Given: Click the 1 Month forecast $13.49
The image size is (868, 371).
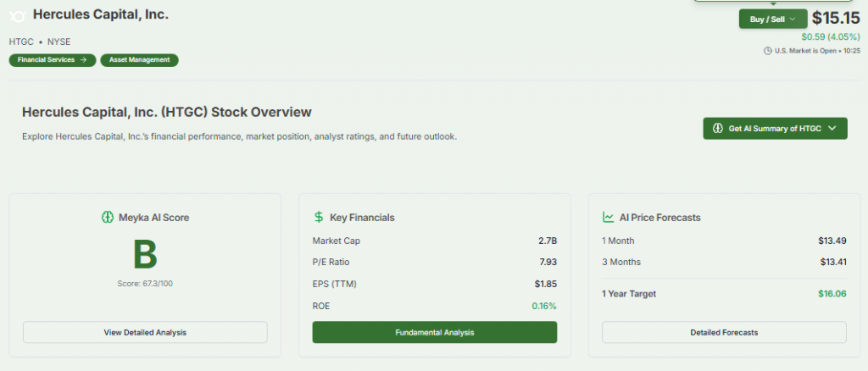Looking at the screenshot, I should pyautogui.click(x=832, y=241).
